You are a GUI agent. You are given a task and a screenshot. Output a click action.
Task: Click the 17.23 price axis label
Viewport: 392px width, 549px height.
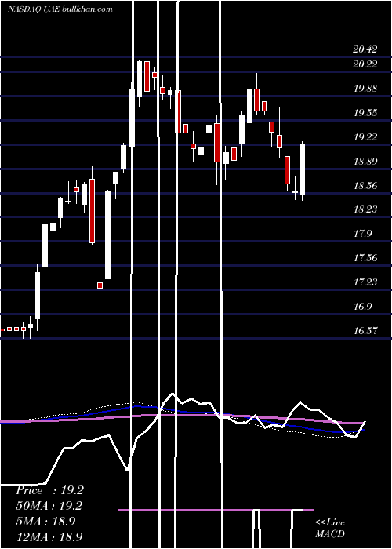[365, 282]
